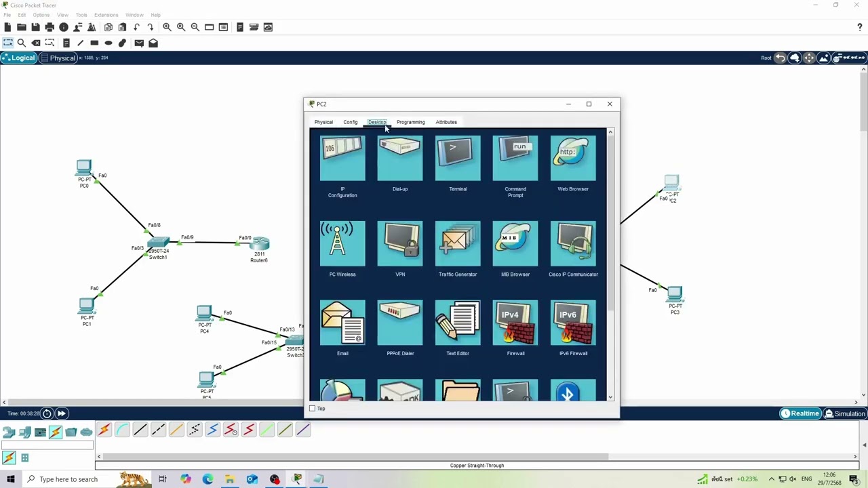Open the Tools menu
868x488 pixels.
tap(81, 15)
